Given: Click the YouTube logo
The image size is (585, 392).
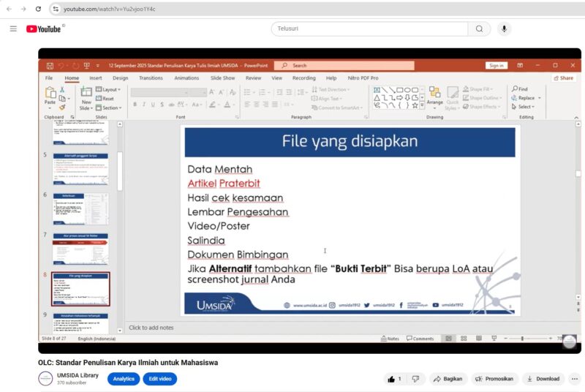Looking at the screenshot, I should point(45,29).
